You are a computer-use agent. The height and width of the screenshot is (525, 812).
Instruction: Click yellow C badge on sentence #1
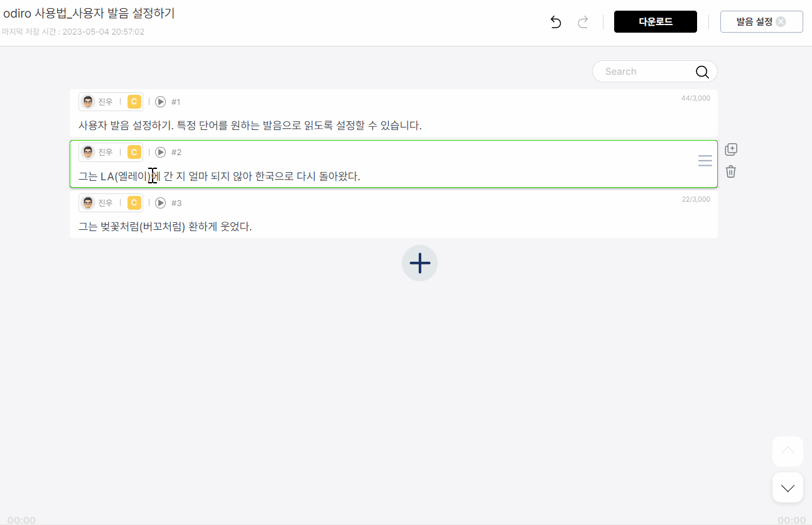pos(134,102)
